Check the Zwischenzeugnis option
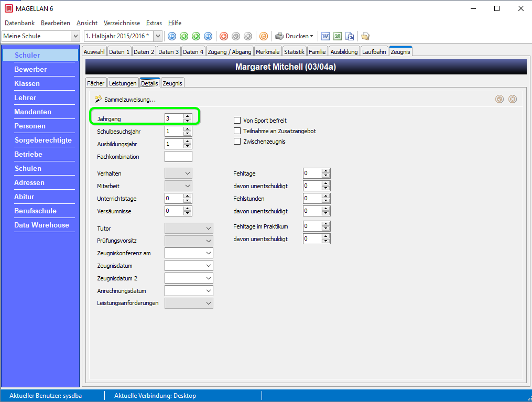Image resolution: width=532 pixels, height=402 pixels. point(237,142)
